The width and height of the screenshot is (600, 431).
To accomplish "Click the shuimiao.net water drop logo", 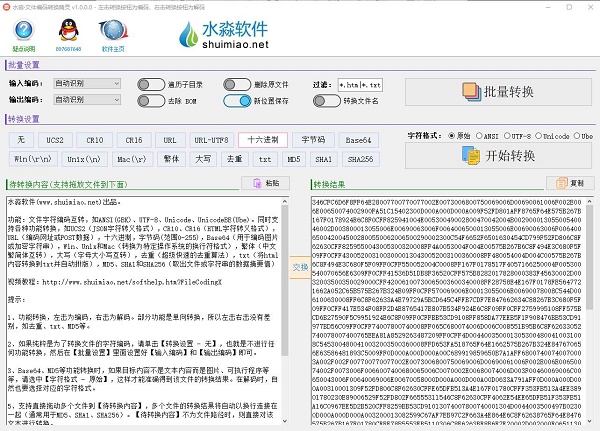I will pos(196,35).
